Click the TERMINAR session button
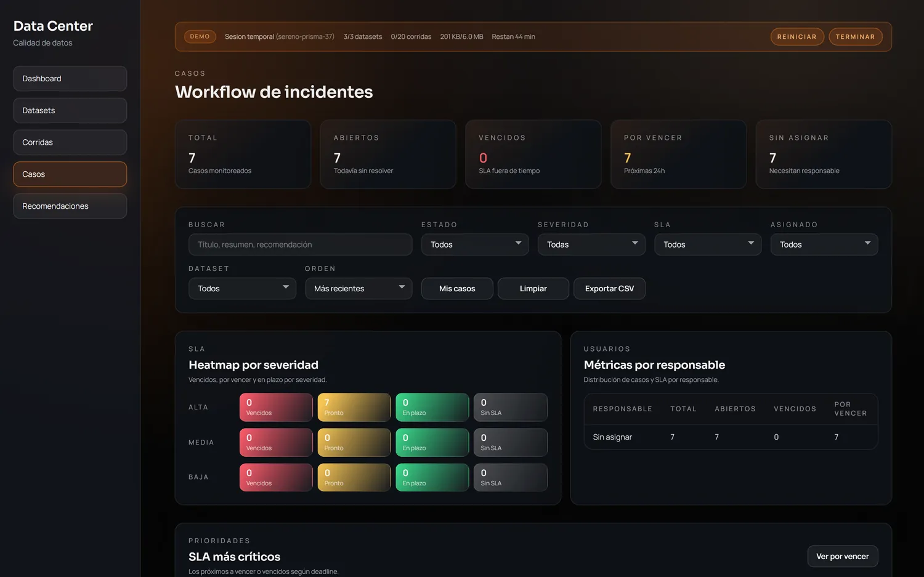This screenshot has width=924, height=577. (855, 37)
